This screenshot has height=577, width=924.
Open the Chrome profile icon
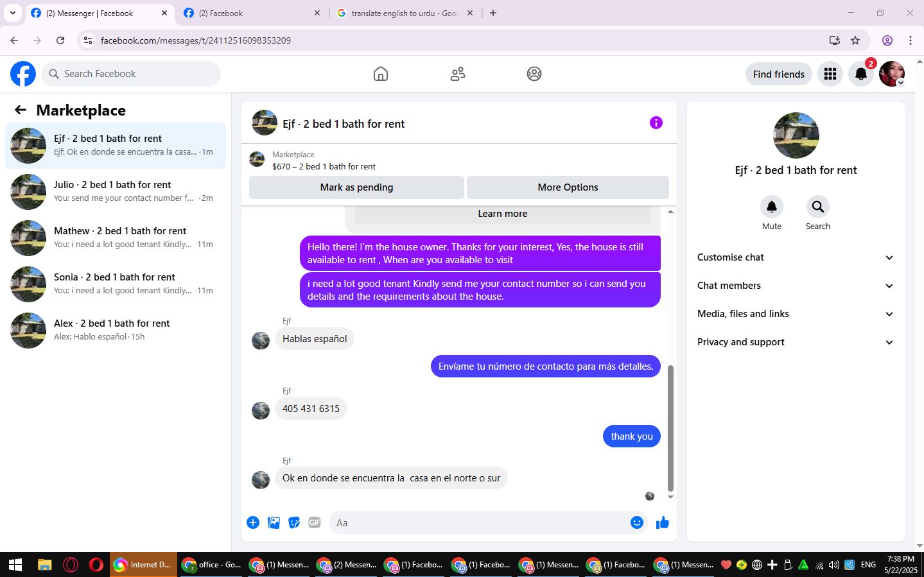point(887,40)
